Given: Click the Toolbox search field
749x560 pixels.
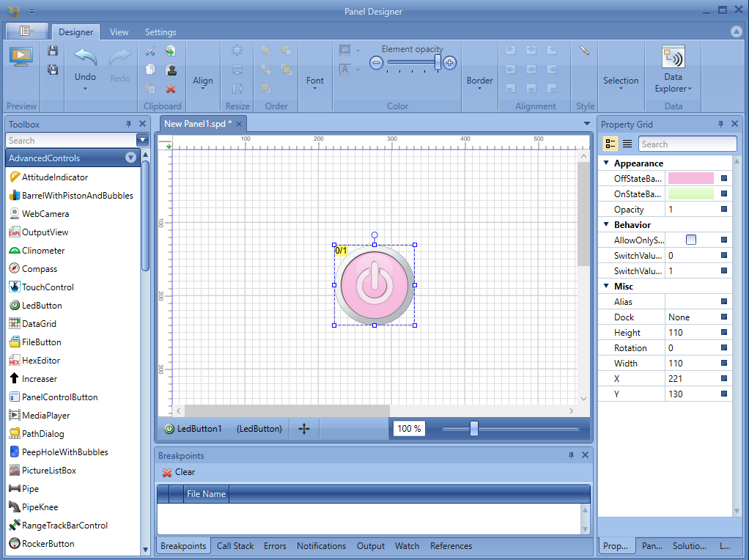Looking at the screenshot, I should (70, 141).
